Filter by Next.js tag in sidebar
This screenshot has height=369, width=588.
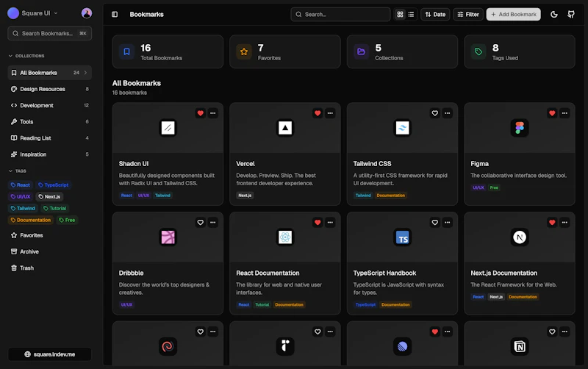tap(49, 196)
